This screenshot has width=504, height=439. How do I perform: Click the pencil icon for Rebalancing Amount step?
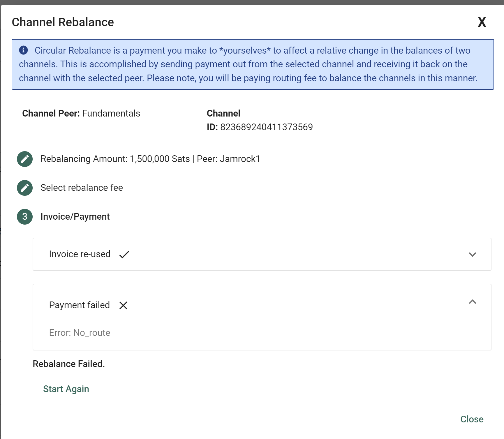coord(25,159)
